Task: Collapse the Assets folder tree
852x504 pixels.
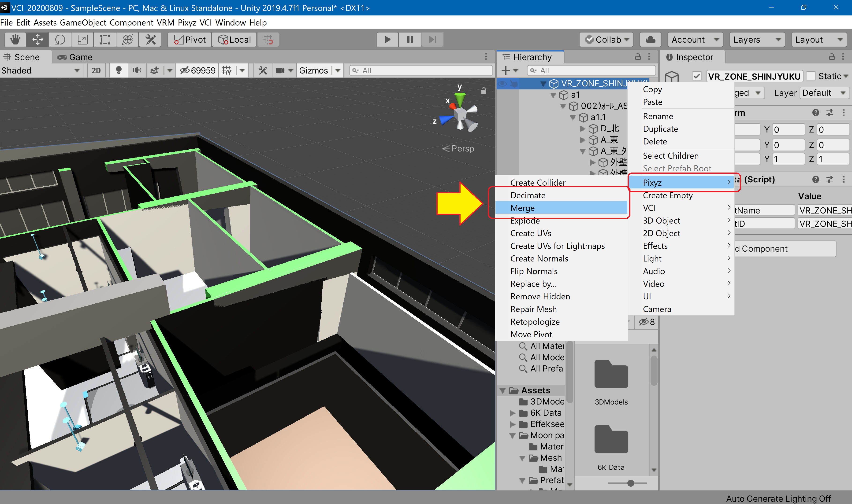Action: 503,390
